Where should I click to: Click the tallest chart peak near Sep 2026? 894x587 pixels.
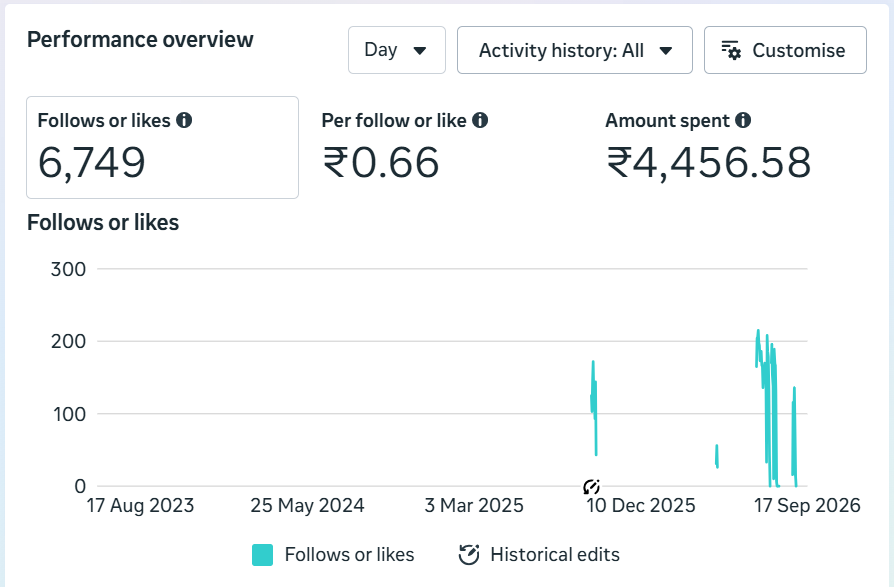pos(758,331)
